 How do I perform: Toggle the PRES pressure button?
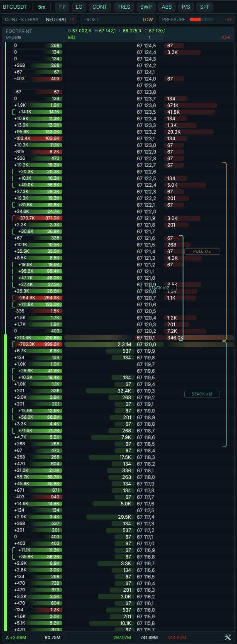[x=124, y=7]
